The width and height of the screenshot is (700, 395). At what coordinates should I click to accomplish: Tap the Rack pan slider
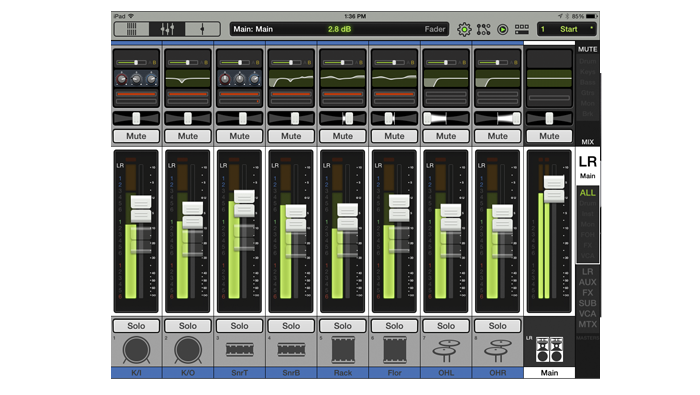(x=343, y=118)
